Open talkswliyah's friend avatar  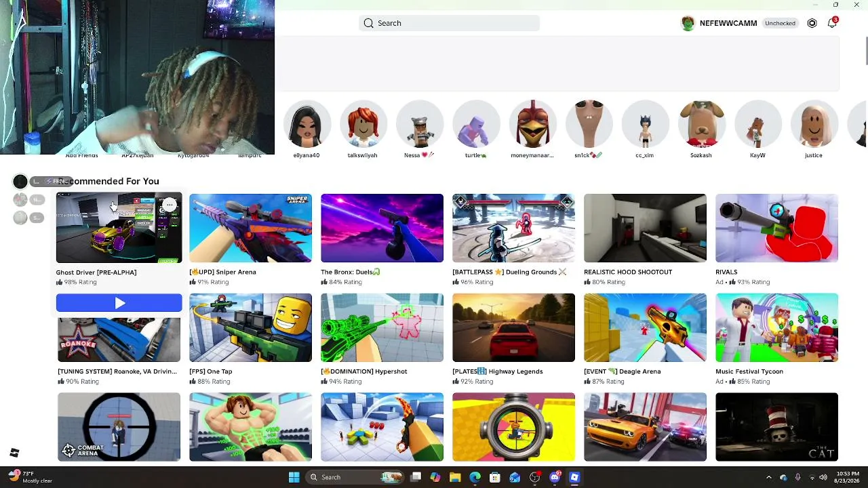[363, 124]
